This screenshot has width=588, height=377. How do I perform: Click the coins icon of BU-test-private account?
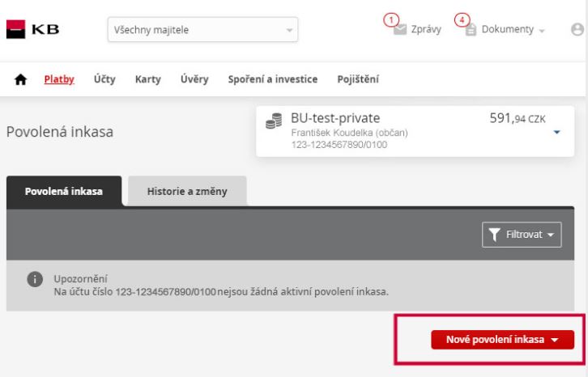[x=274, y=121]
